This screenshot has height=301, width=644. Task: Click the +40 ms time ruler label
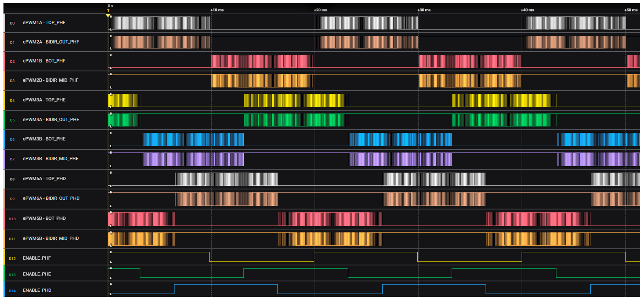(527, 10)
